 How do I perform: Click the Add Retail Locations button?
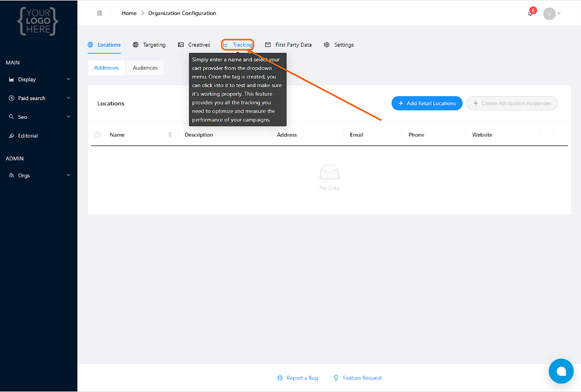[x=427, y=104]
